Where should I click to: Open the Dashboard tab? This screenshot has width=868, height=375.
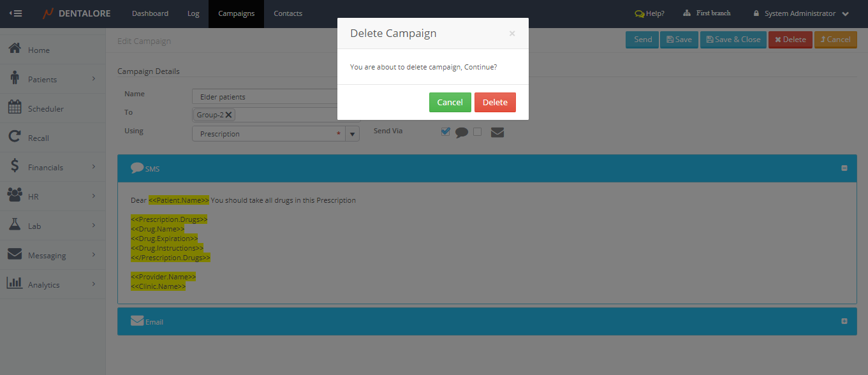150,13
